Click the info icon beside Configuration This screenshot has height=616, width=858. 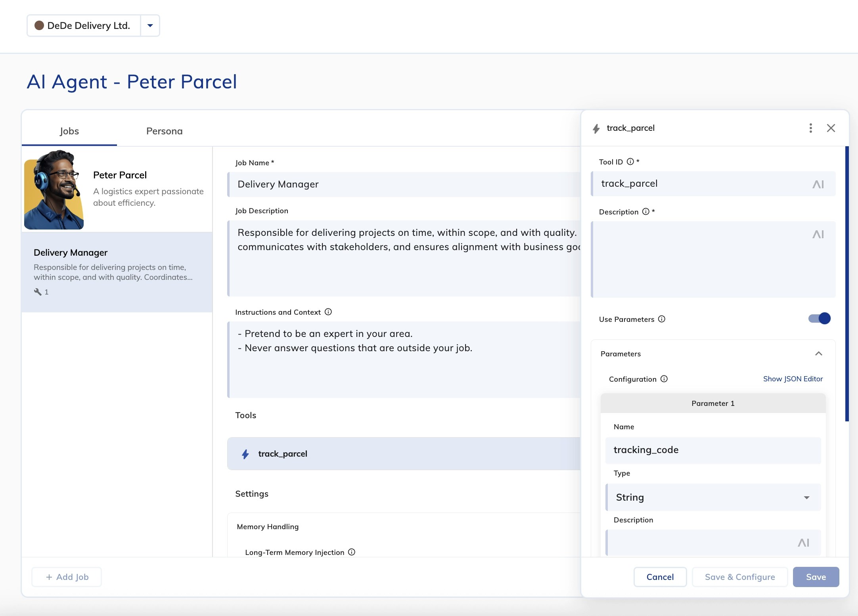tap(664, 379)
